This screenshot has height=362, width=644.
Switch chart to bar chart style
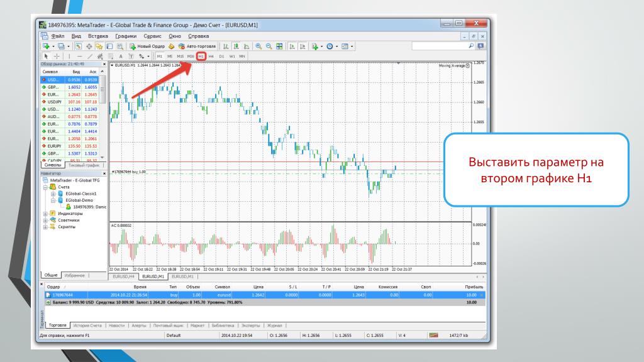[226, 47]
